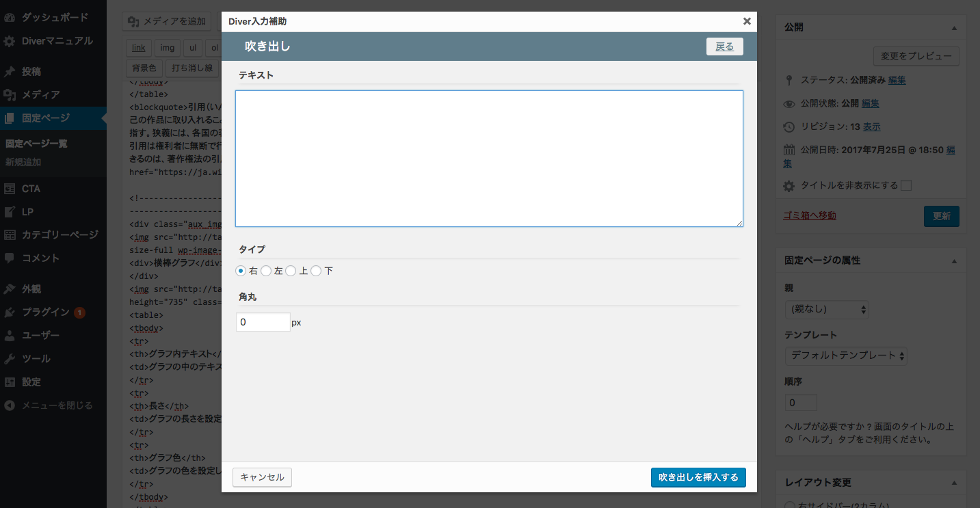Click the plugin icon beside プラグイン
This screenshot has height=508, width=980.
coord(10,312)
